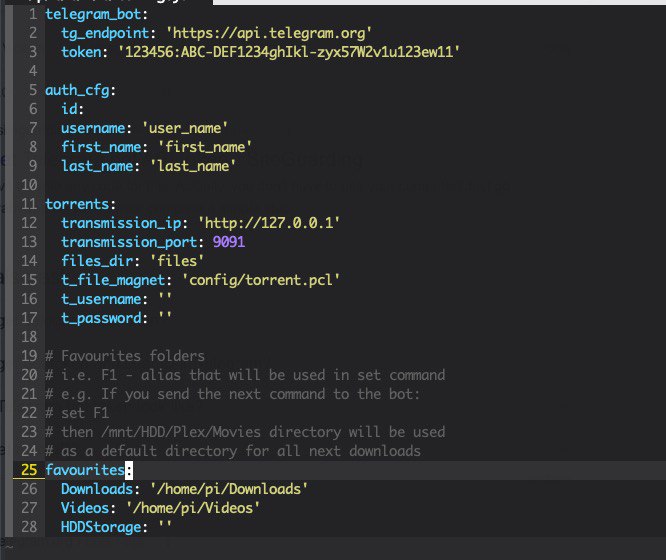Click the quoted 'last_name' value
The image size is (666, 560).
[193, 166]
